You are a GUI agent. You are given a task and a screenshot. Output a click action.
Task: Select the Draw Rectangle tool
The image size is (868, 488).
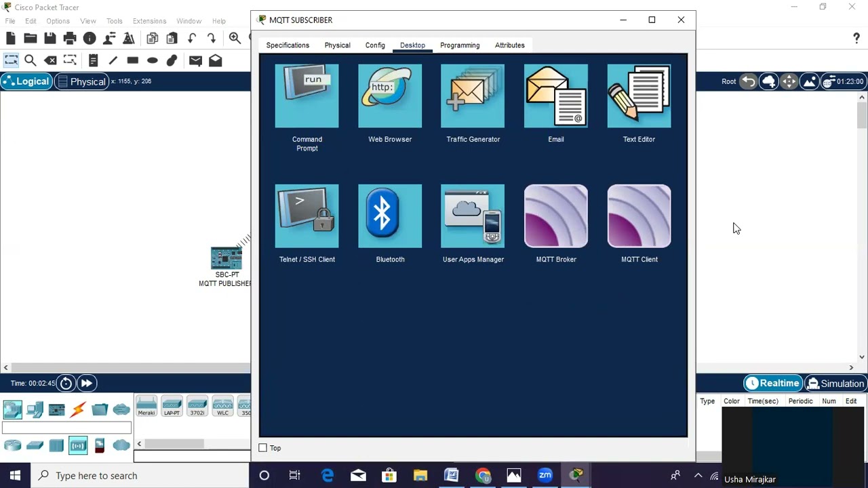(x=133, y=60)
